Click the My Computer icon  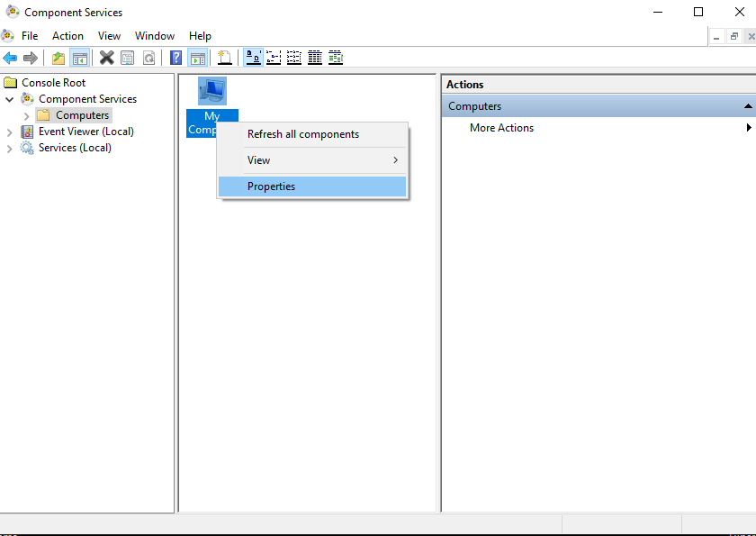click(212, 91)
